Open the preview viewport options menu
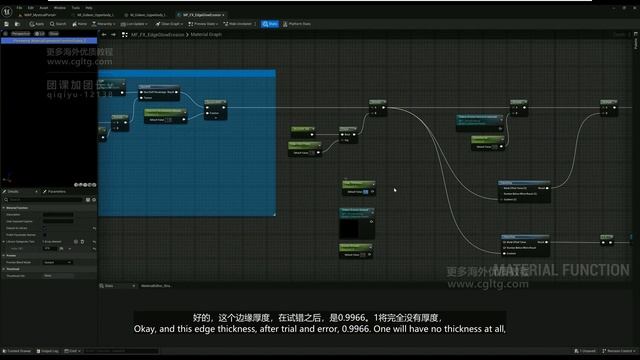Viewport: 640px width, 360px height. point(5,33)
